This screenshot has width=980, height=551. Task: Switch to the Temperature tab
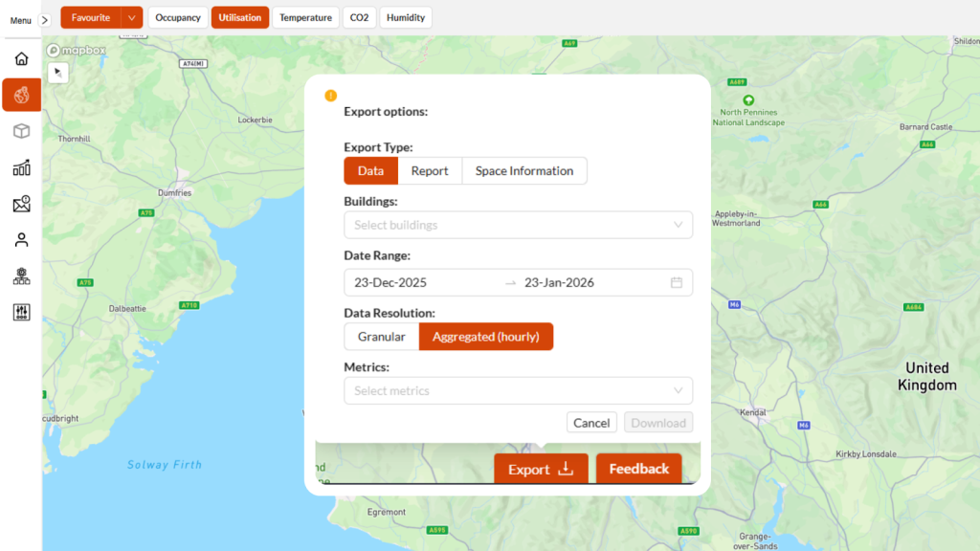pos(305,17)
